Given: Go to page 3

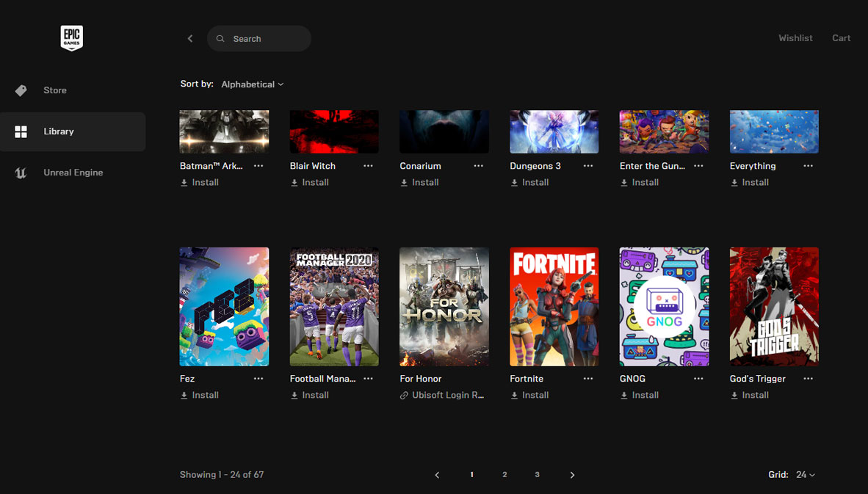Looking at the screenshot, I should [537, 475].
